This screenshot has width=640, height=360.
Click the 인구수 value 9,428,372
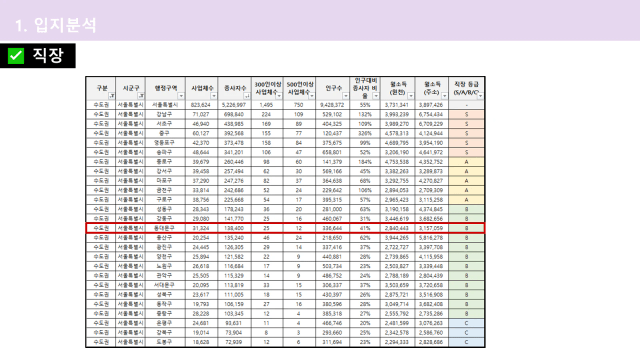tap(332, 105)
